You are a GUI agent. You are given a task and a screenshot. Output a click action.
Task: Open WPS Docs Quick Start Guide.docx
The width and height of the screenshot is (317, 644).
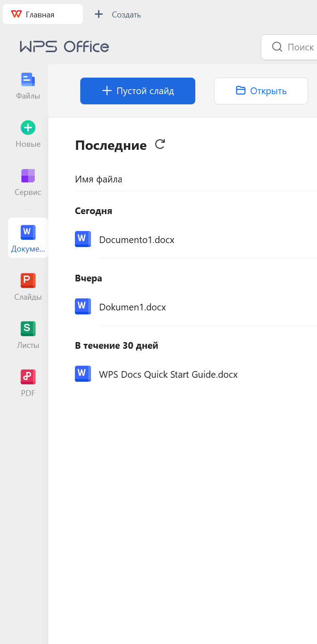(x=168, y=374)
